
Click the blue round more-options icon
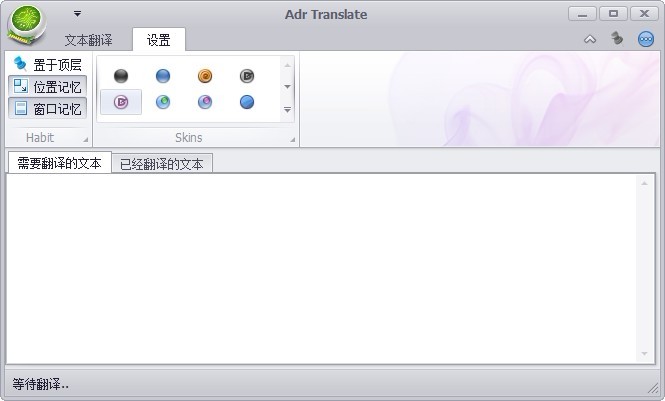pyautogui.click(x=646, y=39)
